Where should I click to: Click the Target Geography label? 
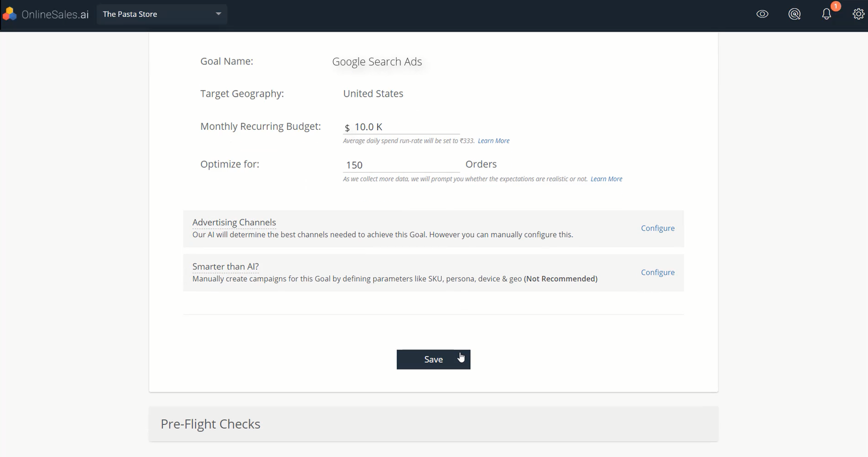pyautogui.click(x=242, y=94)
